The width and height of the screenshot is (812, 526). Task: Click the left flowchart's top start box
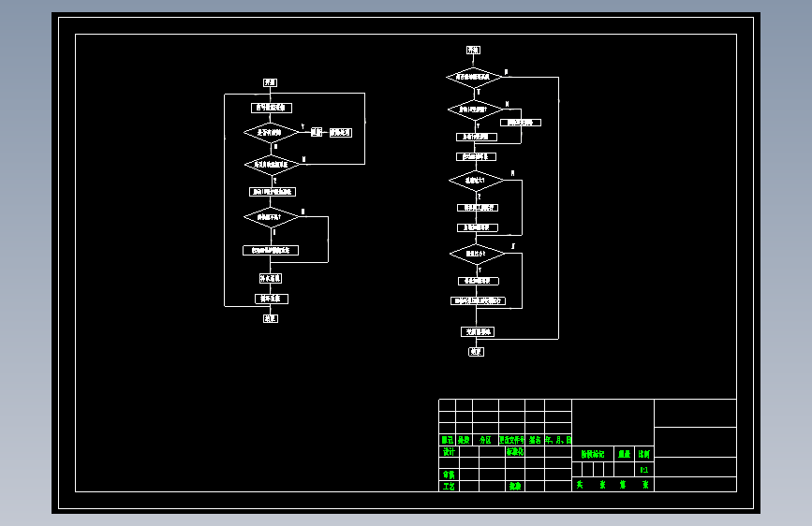pyautogui.click(x=270, y=83)
